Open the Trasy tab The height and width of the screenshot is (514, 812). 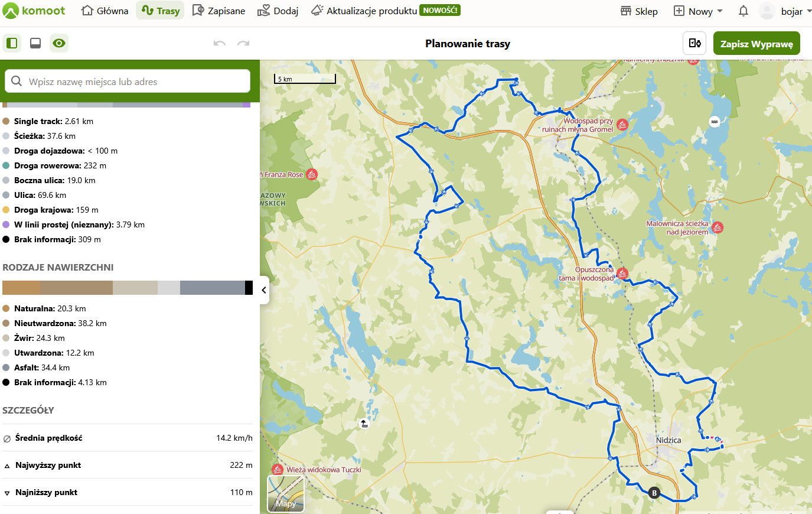(160, 11)
